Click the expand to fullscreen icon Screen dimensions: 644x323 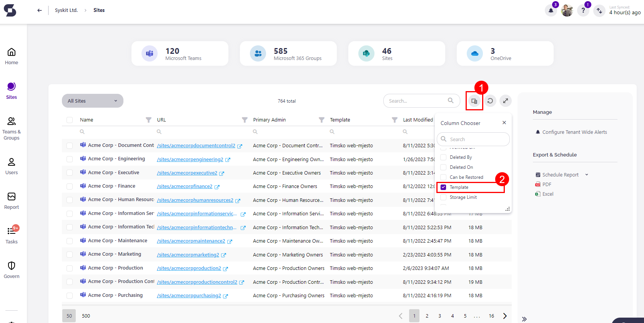(x=506, y=101)
